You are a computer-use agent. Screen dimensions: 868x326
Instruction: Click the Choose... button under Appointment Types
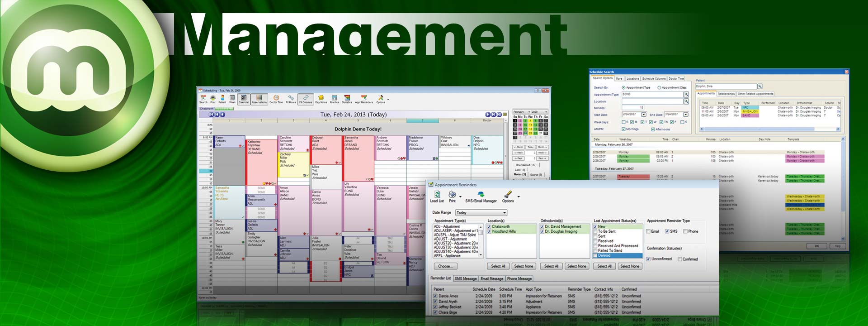[445, 266]
